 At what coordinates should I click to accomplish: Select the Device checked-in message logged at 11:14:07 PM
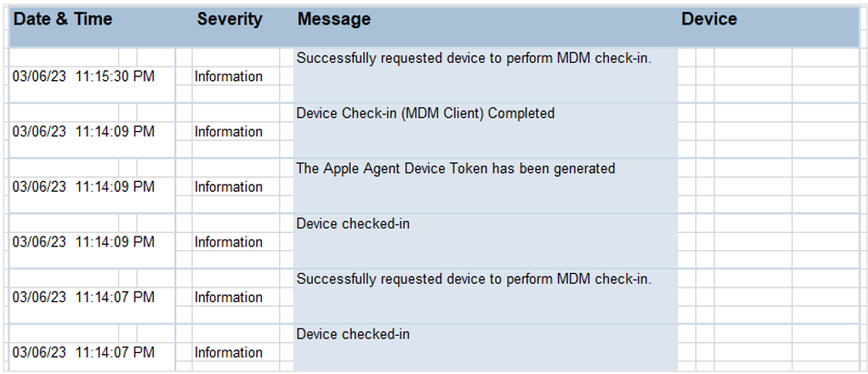354,334
